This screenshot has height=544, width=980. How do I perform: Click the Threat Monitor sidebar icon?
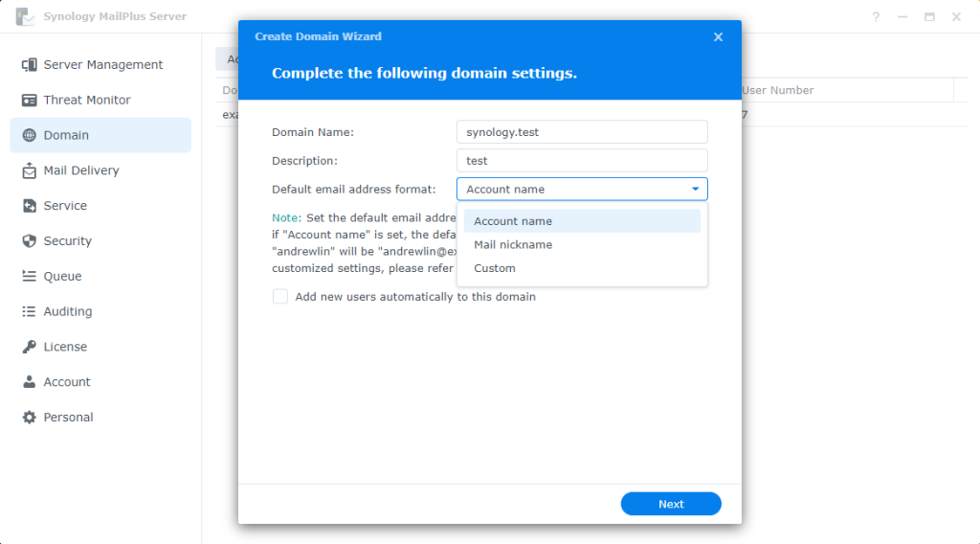tap(29, 100)
